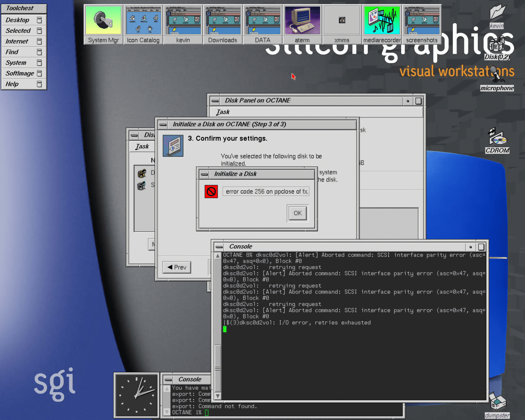Image resolution: width=525 pixels, height=420 pixels.
Task: Open the mediarecorder icon
Action: click(382, 24)
